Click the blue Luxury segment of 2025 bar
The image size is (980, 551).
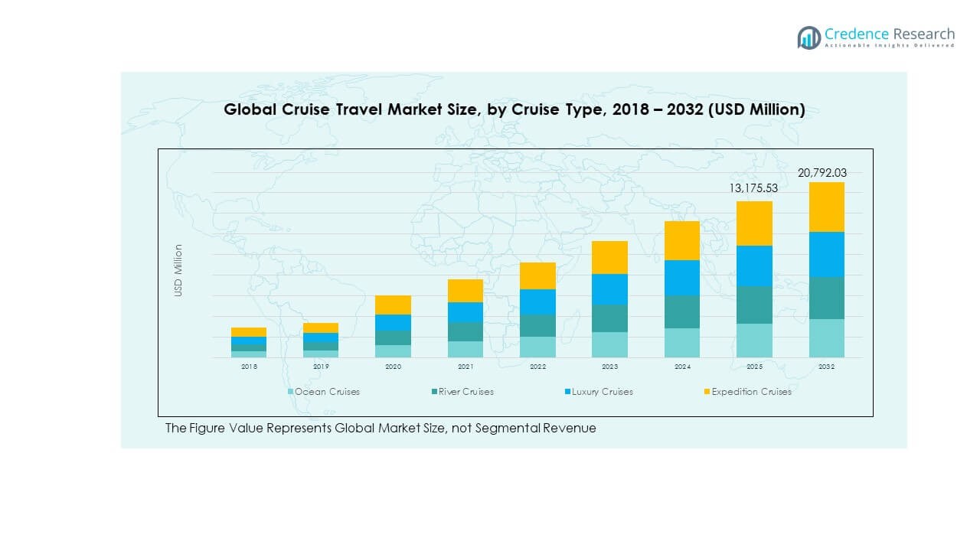(x=754, y=266)
